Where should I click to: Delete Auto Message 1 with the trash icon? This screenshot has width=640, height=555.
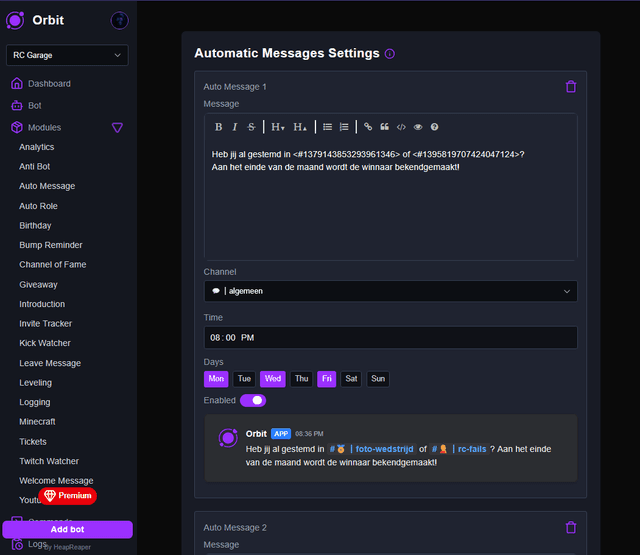571,87
